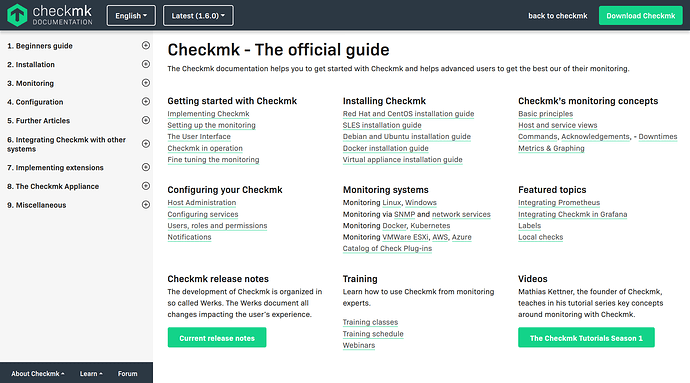
Task: Expand the Further Articles plus icon
Action: pyautogui.click(x=146, y=120)
